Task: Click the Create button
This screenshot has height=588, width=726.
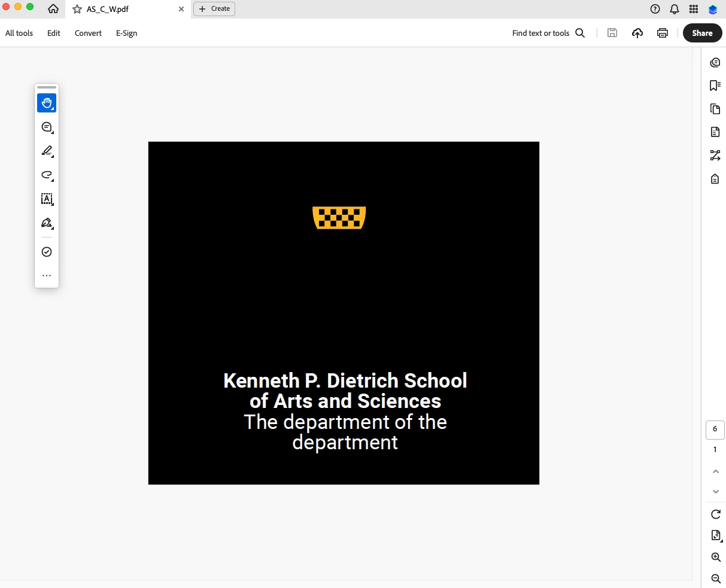Action: tap(214, 9)
